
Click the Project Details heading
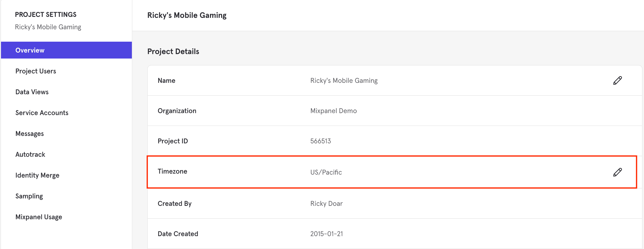(x=173, y=52)
